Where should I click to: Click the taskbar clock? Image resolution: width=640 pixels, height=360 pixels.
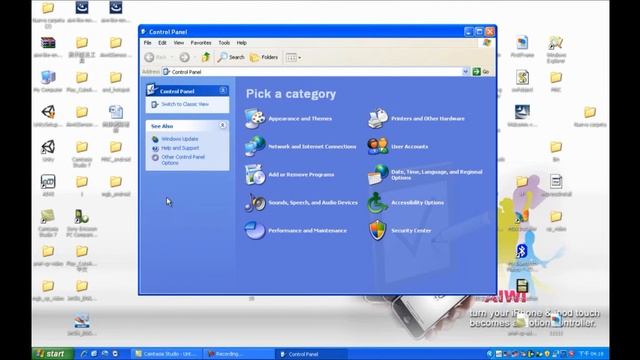(x=591, y=354)
